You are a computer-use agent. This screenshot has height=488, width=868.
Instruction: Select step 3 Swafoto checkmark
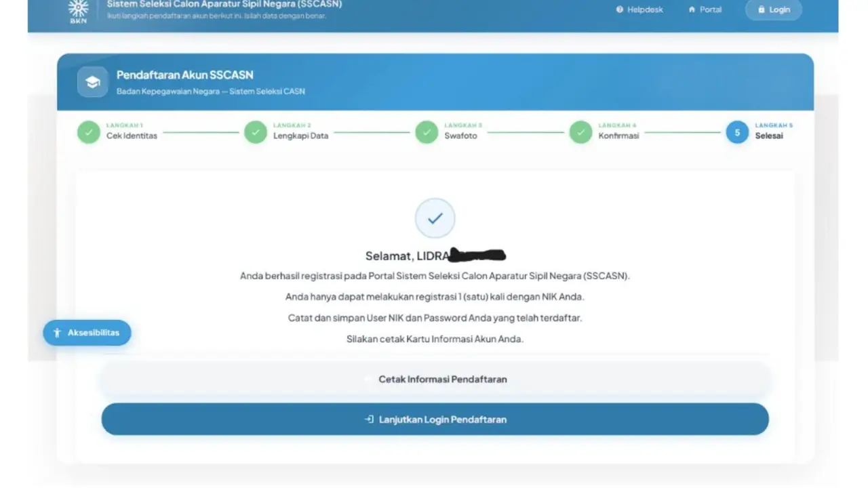coord(427,131)
